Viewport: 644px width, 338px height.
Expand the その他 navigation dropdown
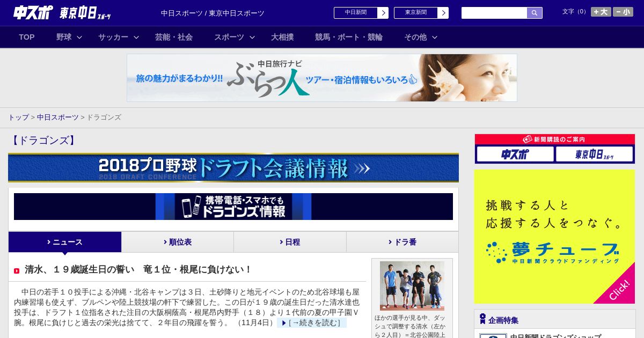(x=421, y=37)
